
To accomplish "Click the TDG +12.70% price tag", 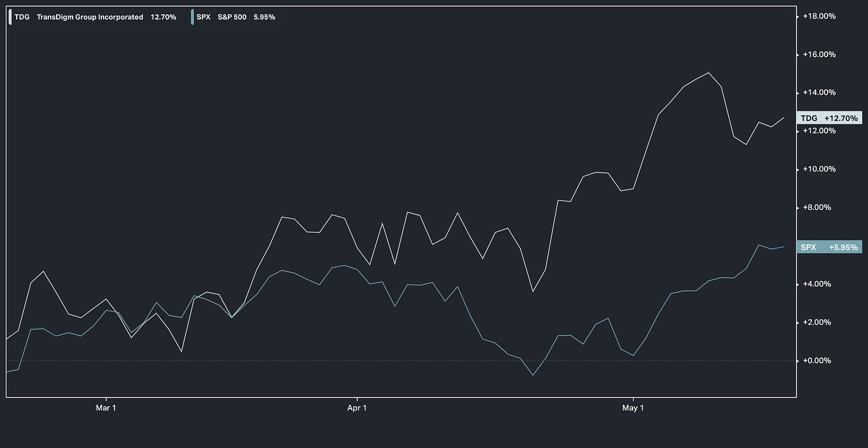I will click(x=829, y=118).
